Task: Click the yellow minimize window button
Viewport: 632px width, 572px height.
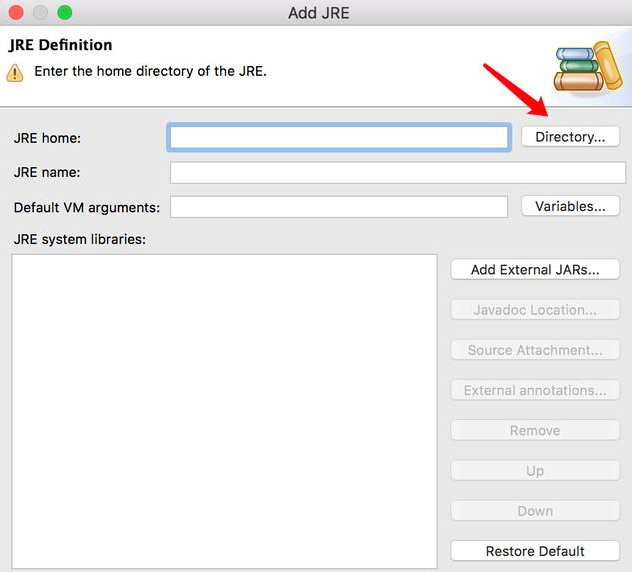Action: pos(40,13)
